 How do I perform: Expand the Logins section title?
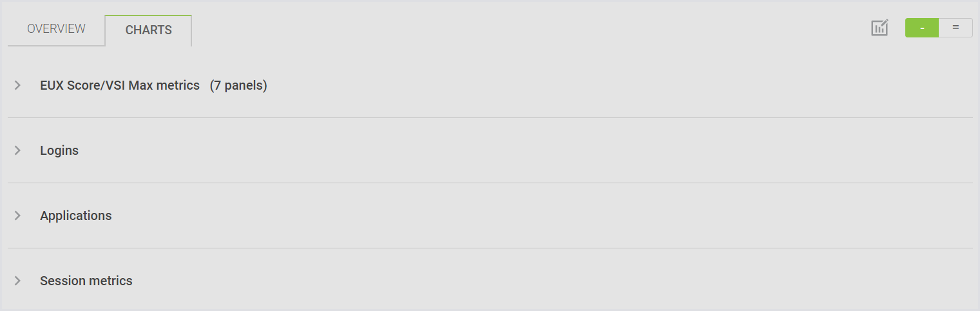click(59, 150)
